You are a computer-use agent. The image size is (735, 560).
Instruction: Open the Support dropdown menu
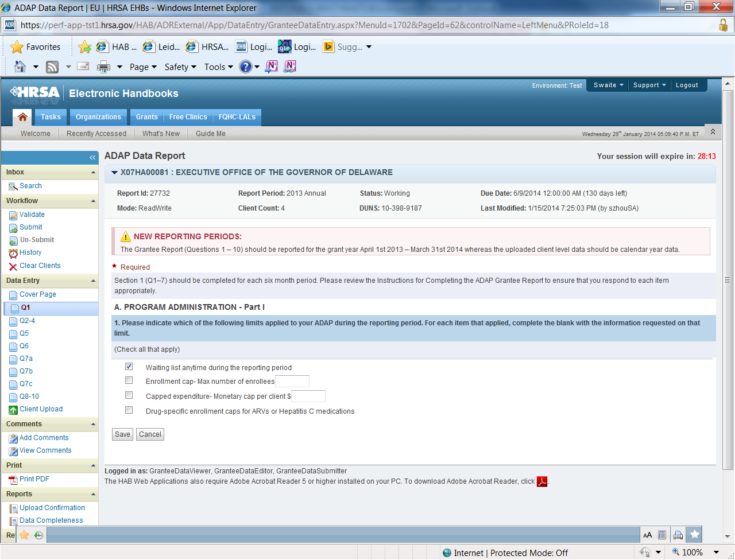tap(649, 85)
